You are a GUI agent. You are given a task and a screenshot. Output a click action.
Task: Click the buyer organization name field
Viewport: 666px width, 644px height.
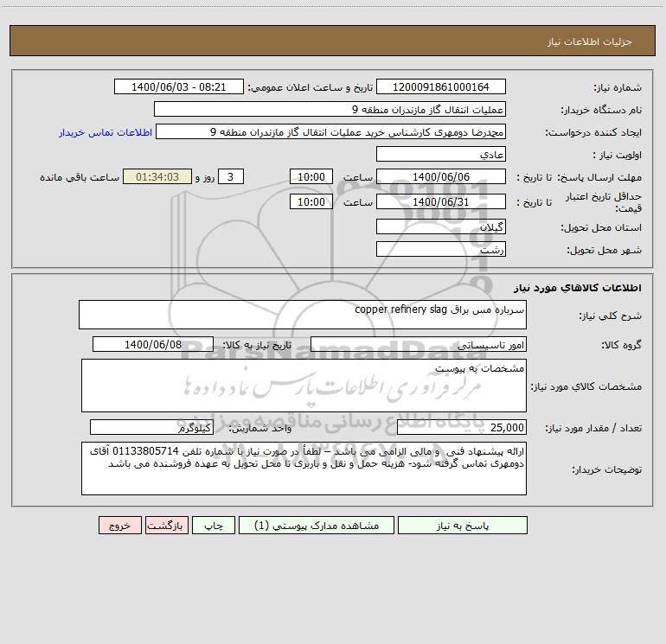click(330, 109)
